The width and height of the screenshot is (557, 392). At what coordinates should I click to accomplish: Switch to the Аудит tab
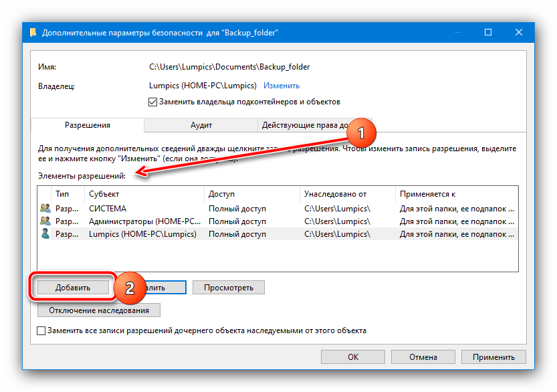click(201, 125)
